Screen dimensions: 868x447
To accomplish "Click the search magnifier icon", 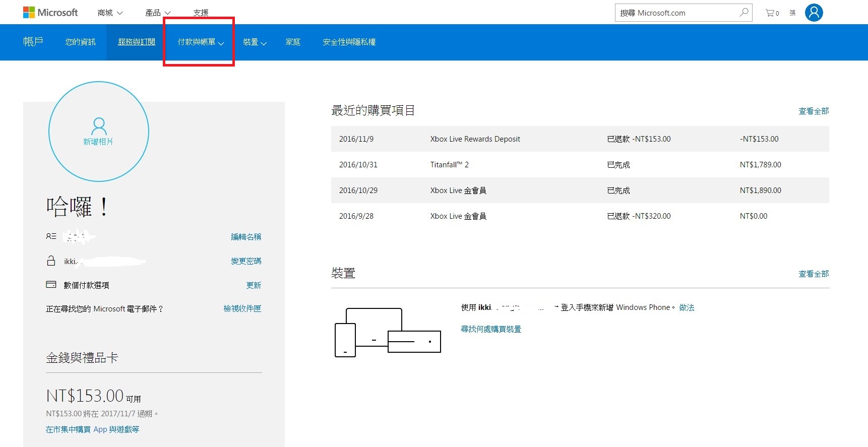I will tap(744, 13).
